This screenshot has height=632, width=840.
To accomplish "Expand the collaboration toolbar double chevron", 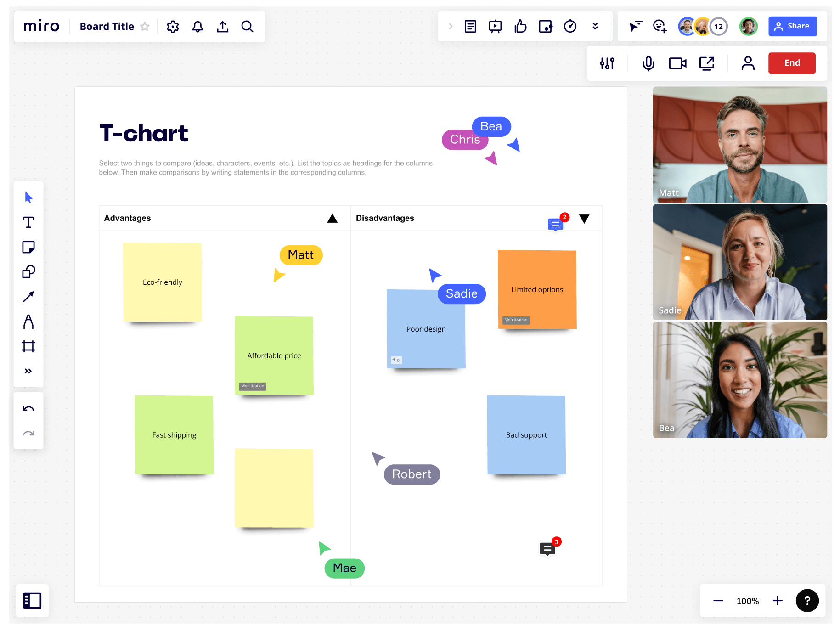I will 595,27.
